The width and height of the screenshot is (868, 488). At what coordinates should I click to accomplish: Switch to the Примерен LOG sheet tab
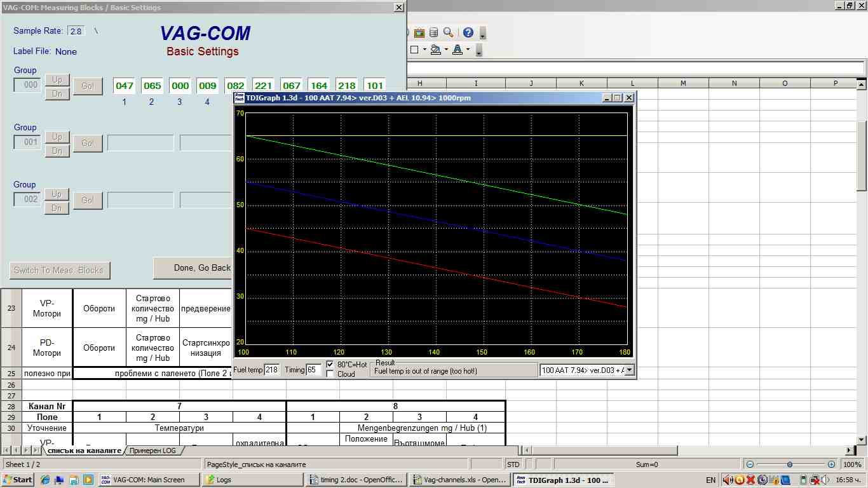pos(153,451)
